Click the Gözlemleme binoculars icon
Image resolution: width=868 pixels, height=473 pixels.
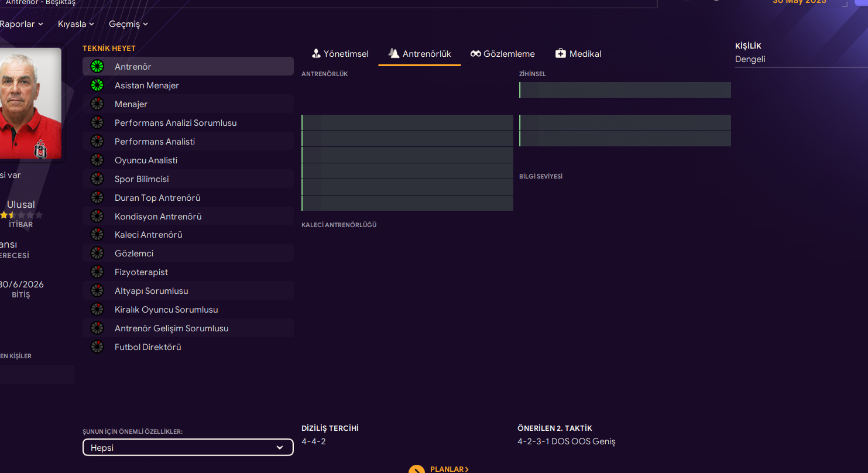(475, 54)
